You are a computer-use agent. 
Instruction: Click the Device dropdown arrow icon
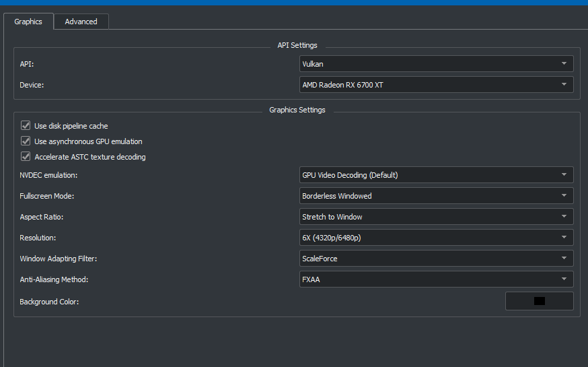pyautogui.click(x=564, y=84)
